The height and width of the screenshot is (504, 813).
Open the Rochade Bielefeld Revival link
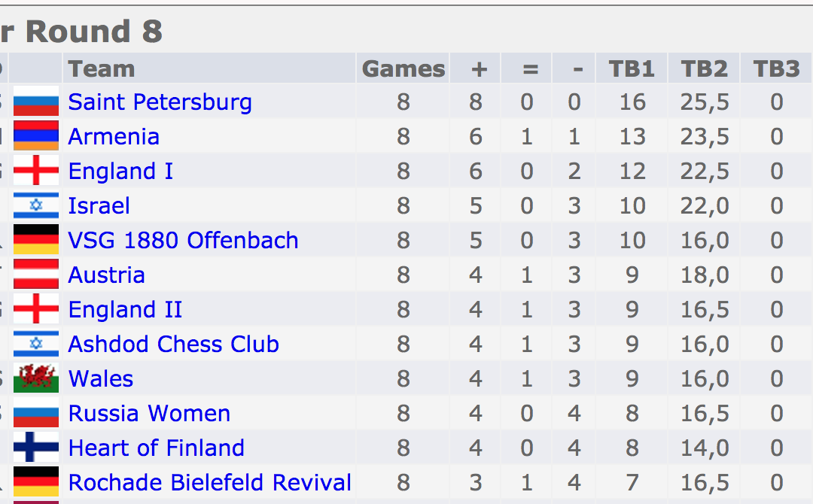(210, 482)
